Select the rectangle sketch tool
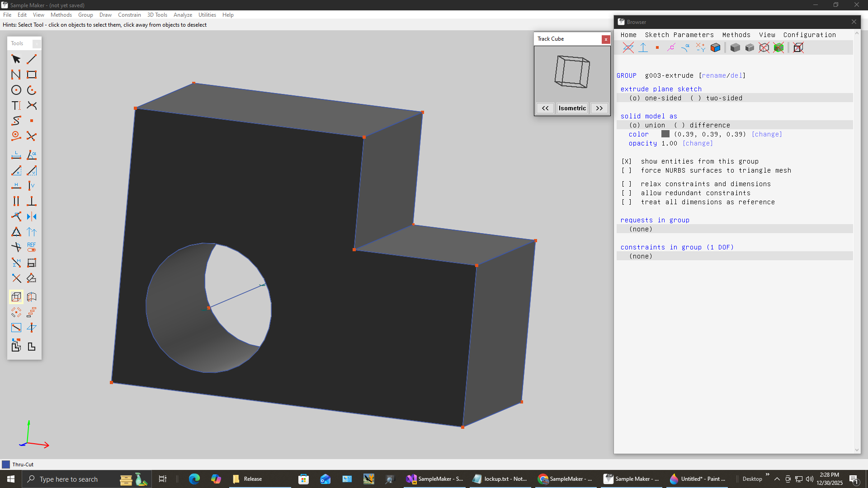The image size is (868, 488). coord(32,75)
